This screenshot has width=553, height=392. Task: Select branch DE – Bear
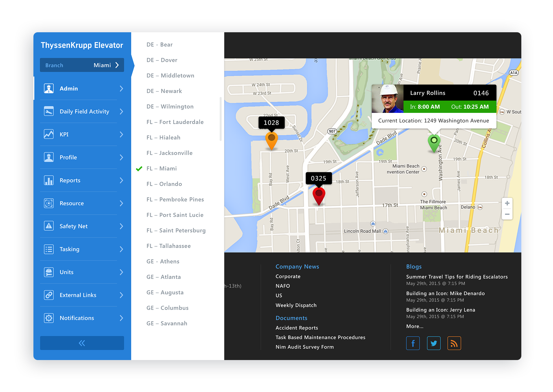pos(160,45)
